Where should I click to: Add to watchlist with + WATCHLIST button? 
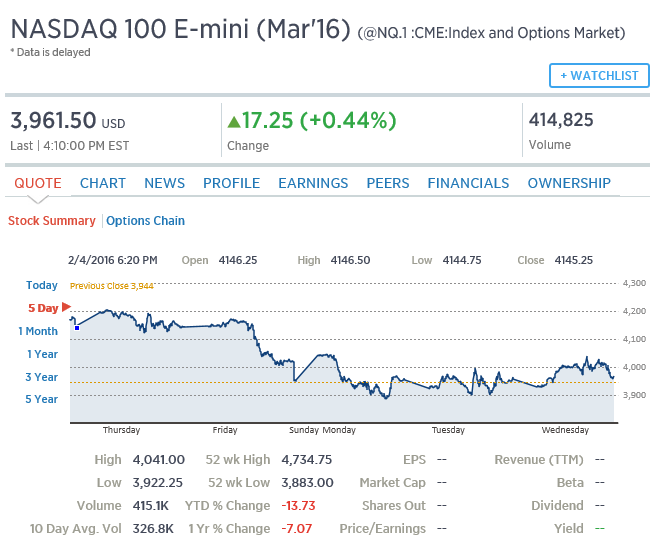(x=599, y=76)
